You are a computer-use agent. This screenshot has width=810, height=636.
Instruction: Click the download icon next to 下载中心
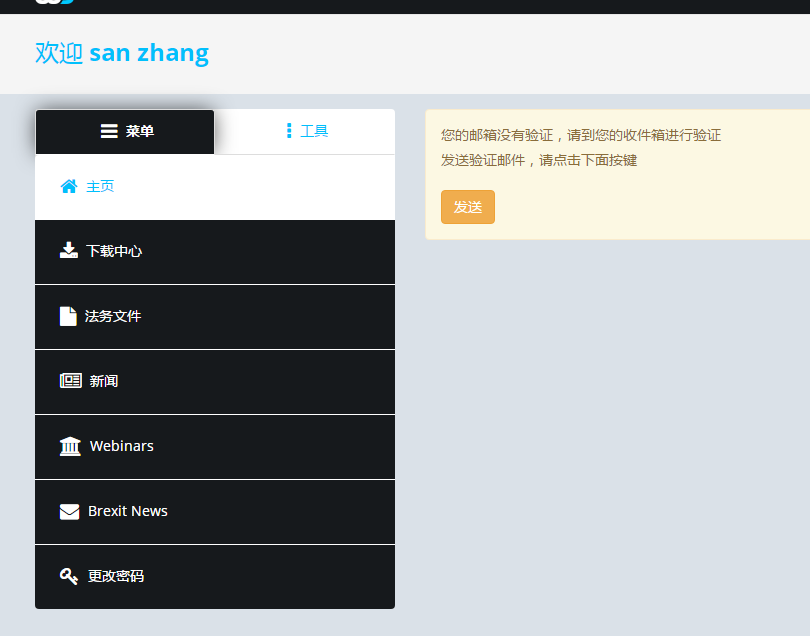click(x=69, y=251)
